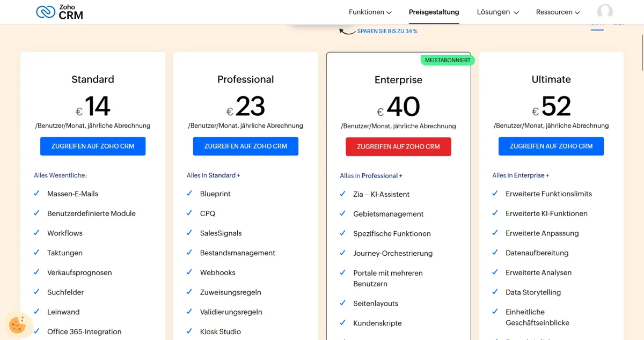Click the Taktungen feature
The image size is (644, 340).
pyautogui.click(x=65, y=253)
